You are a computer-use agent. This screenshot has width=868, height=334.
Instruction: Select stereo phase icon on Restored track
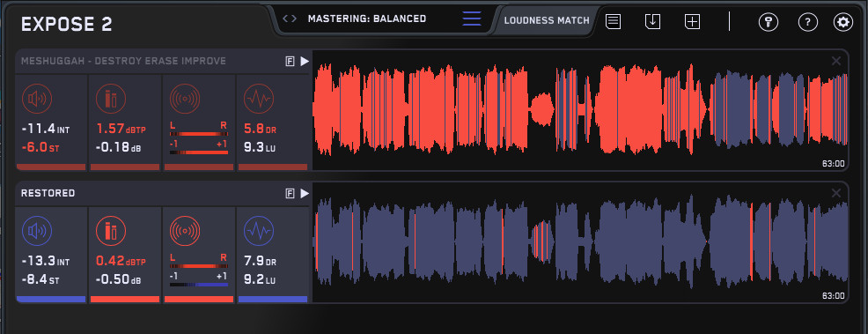184,232
